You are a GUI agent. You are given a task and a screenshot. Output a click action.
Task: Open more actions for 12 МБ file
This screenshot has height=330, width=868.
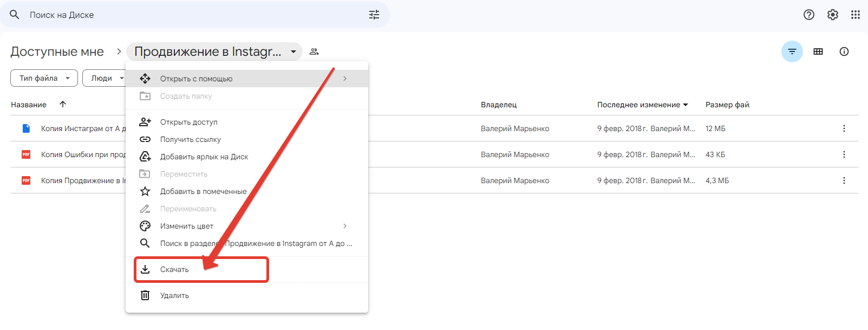(x=844, y=128)
